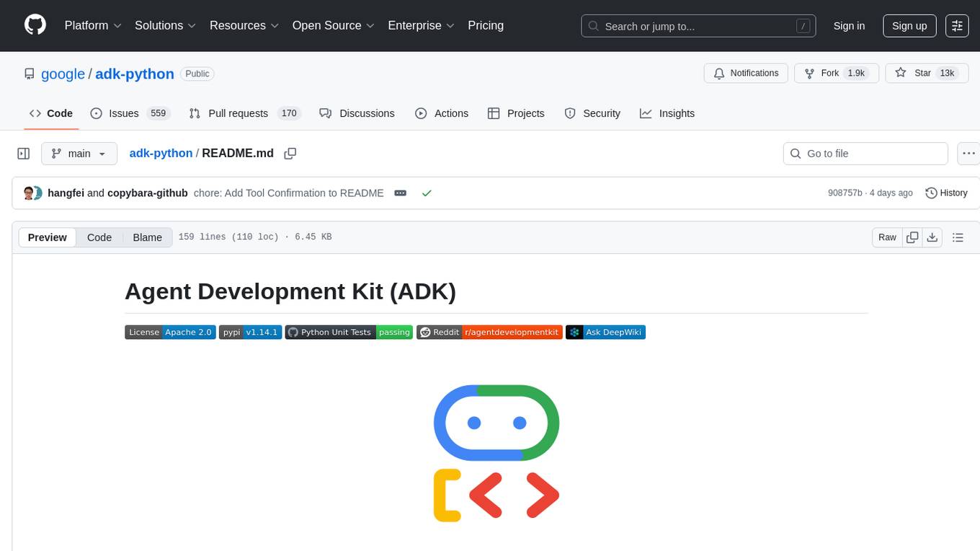Screen dimensions: 980x551
Task: Open the Actions tab
Action: coord(442,113)
